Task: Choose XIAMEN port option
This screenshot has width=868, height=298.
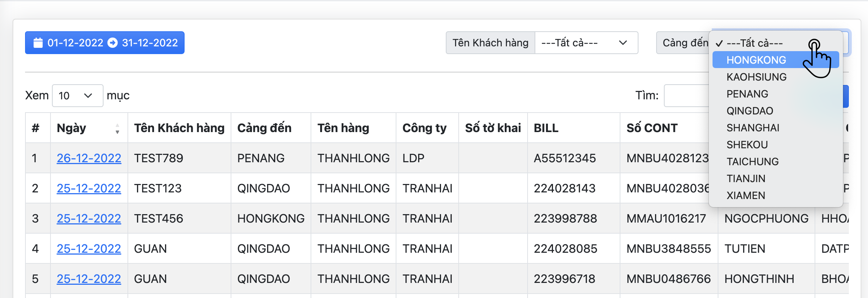Action: [746, 195]
